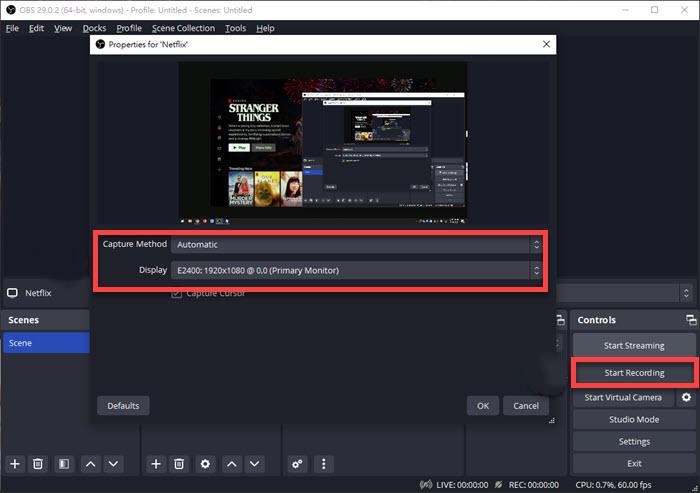Open advanced audio properties gears icon
This screenshot has height=493, width=700.
point(297,464)
